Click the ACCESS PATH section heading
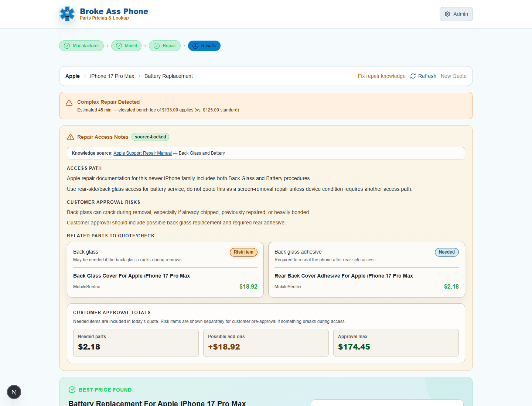The width and height of the screenshot is (532, 406). [84, 168]
